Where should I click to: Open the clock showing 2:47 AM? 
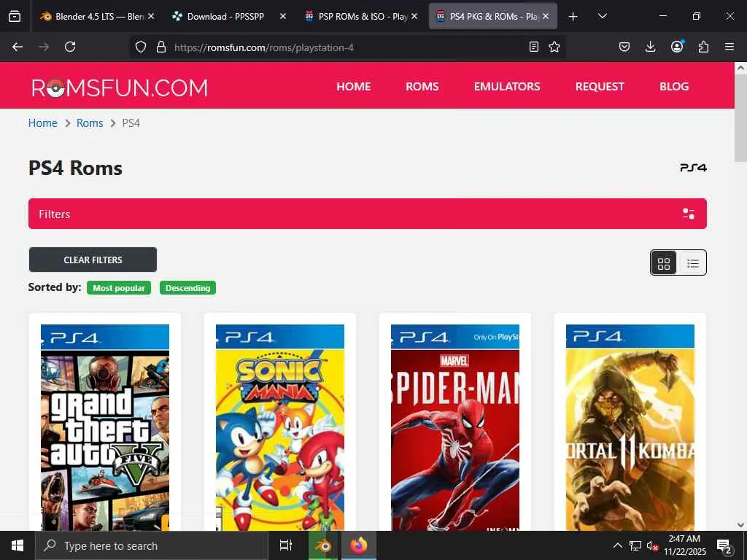[x=685, y=545]
